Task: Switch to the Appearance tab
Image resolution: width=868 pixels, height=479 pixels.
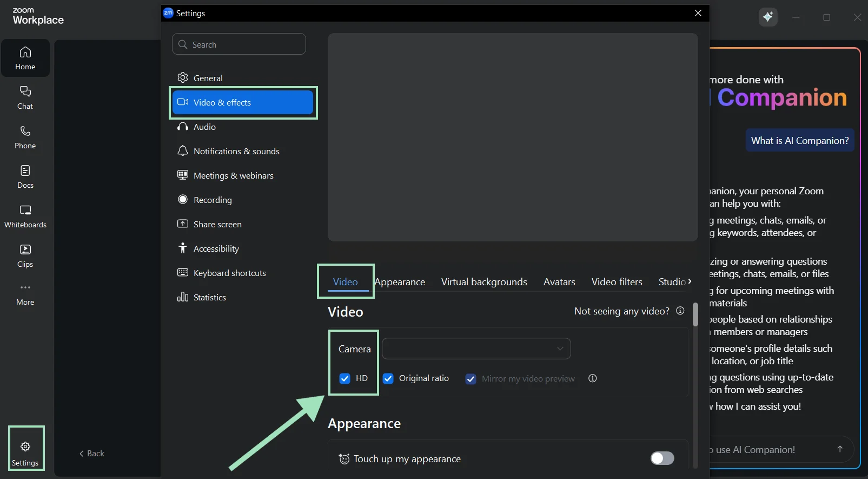Action: click(400, 282)
